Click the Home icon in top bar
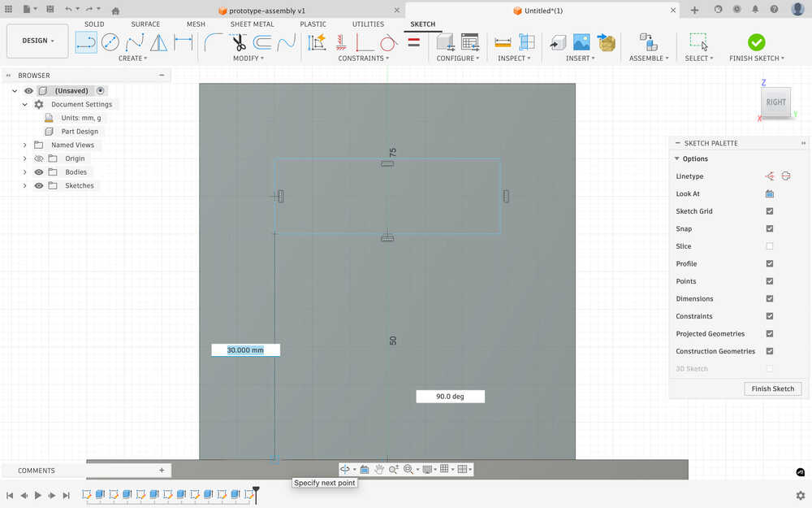The height and width of the screenshot is (508, 812). click(x=115, y=11)
